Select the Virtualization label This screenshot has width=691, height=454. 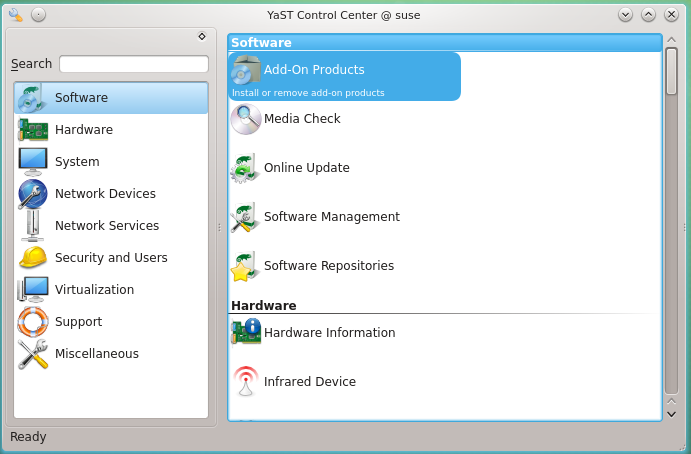[94, 290]
